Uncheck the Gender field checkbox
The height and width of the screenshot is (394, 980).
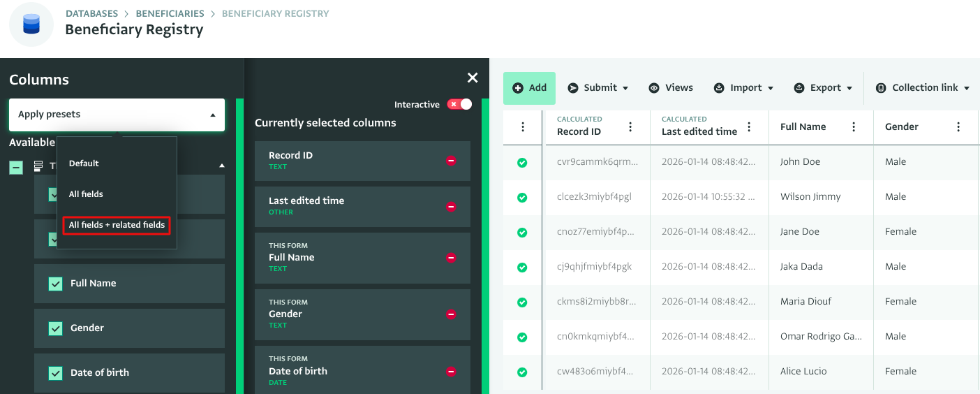point(56,328)
